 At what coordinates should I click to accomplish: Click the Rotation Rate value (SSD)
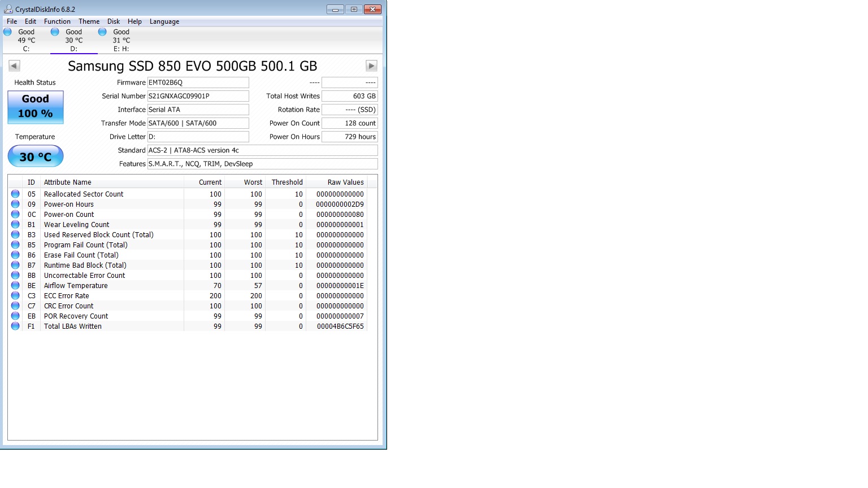350,110
